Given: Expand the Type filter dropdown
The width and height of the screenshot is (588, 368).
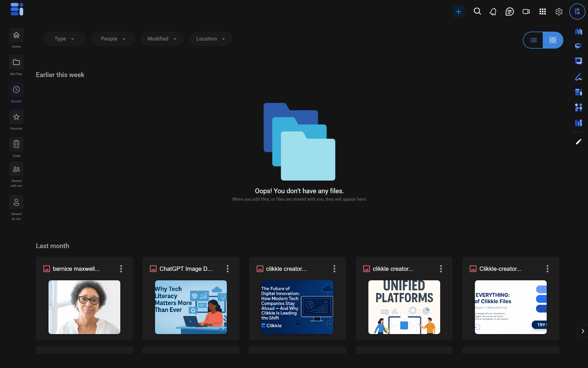Looking at the screenshot, I should click(x=64, y=39).
